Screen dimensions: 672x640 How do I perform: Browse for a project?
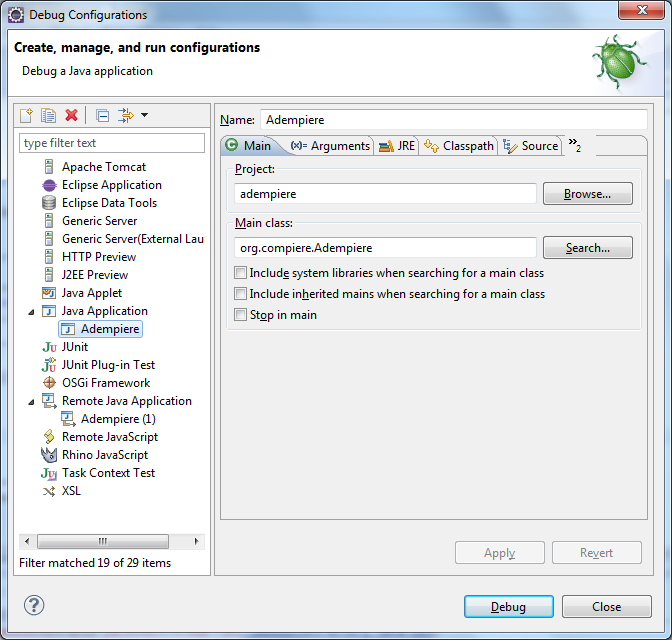click(x=588, y=194)
